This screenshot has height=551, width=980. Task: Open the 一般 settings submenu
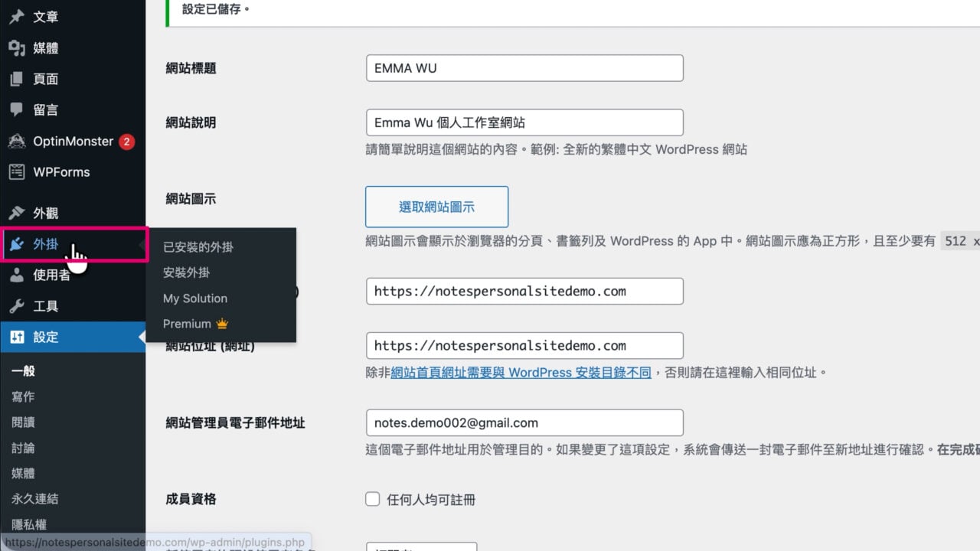point(23,371)
